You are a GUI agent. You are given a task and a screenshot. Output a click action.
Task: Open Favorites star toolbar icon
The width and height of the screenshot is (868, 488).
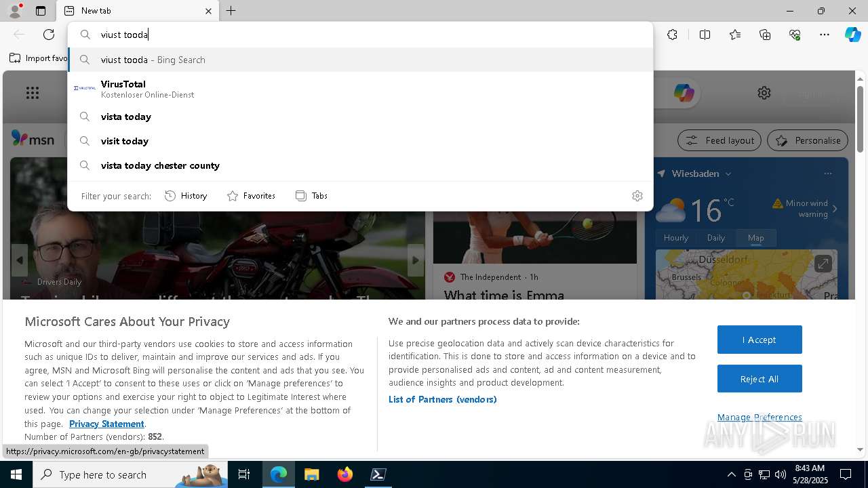[735, 35]
